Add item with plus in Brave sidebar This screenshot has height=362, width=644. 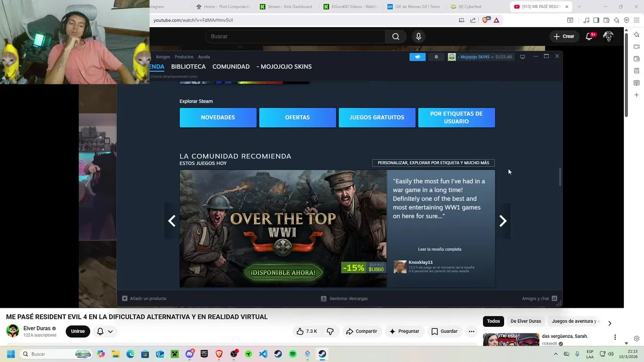coord(636,95)
